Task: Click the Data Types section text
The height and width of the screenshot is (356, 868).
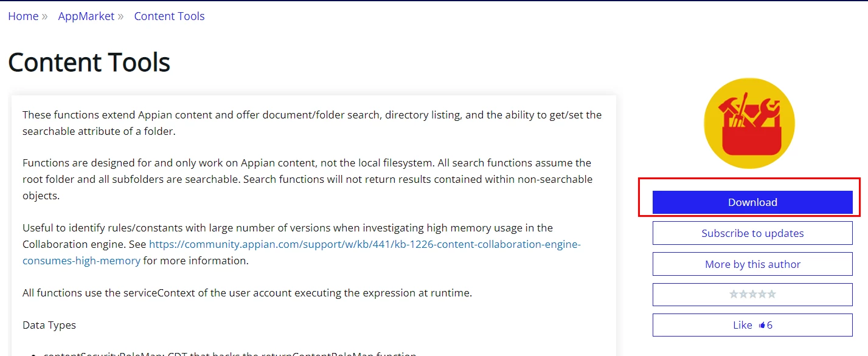Action: click(x=49, y=325)
